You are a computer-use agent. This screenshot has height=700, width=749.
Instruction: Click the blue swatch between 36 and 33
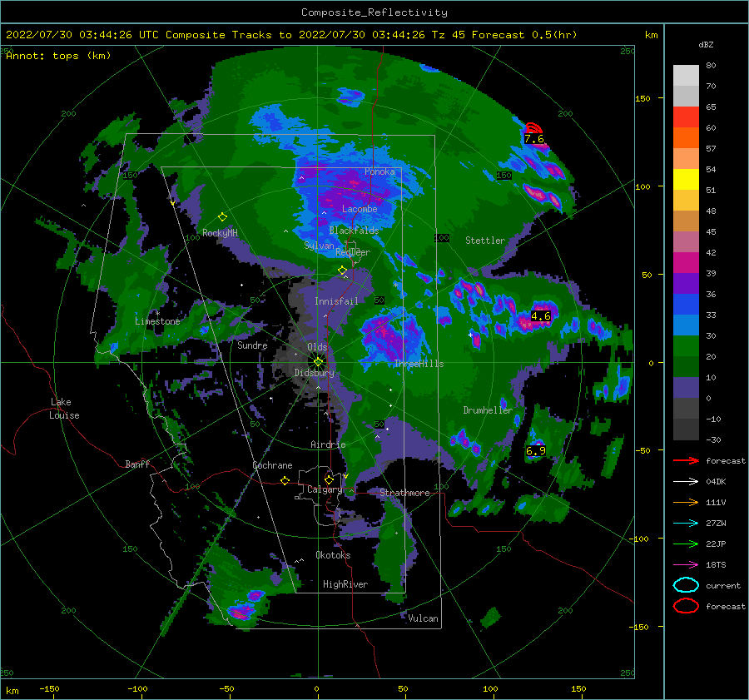(x=686, y=305)
